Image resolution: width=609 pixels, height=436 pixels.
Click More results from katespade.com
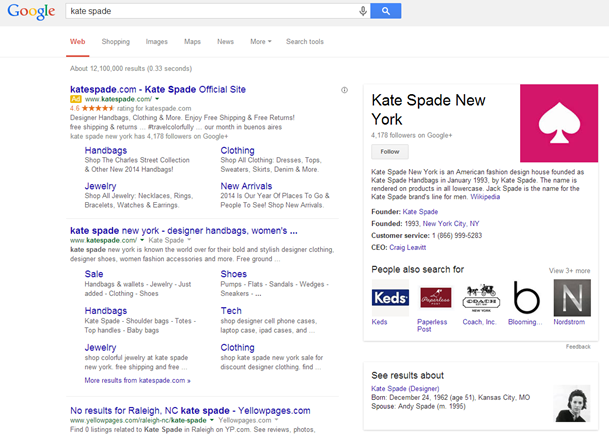pos(137,381)
